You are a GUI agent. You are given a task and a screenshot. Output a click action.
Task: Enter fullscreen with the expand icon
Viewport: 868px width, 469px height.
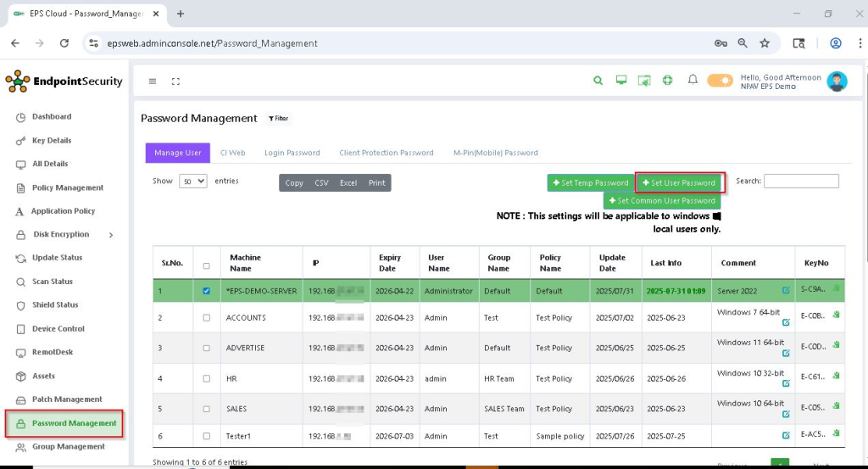click(175, 81)
